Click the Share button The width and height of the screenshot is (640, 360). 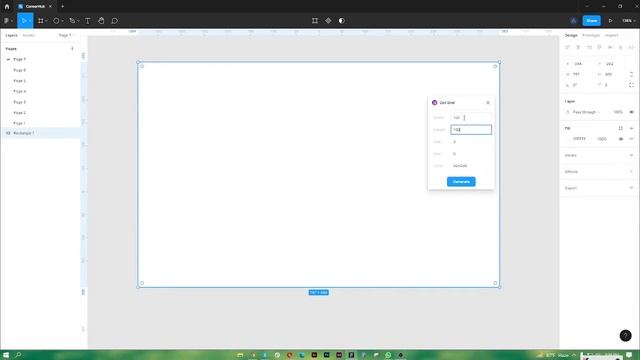point(591,20)
